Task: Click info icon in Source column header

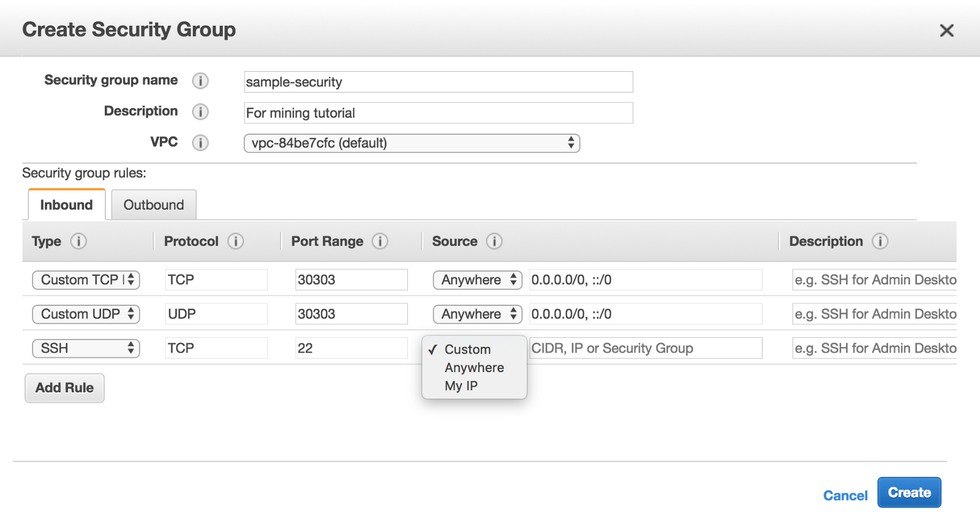Action: tap(494, 241)
